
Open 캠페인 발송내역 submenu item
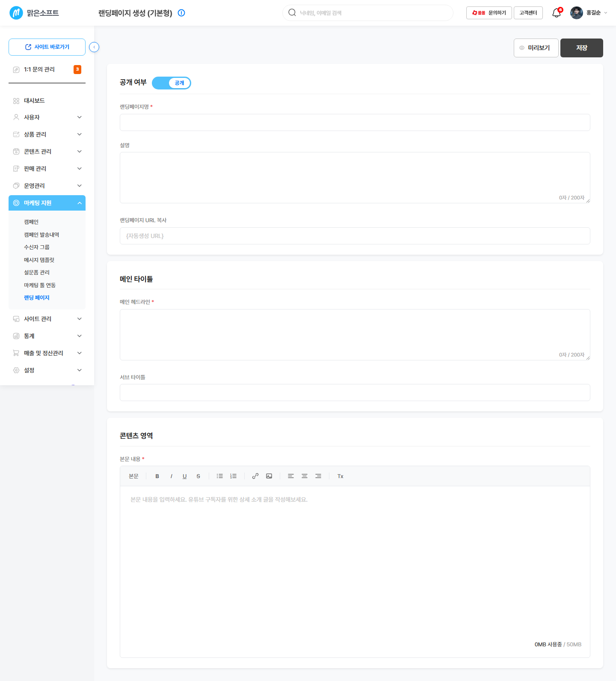[x=41, y=235]
